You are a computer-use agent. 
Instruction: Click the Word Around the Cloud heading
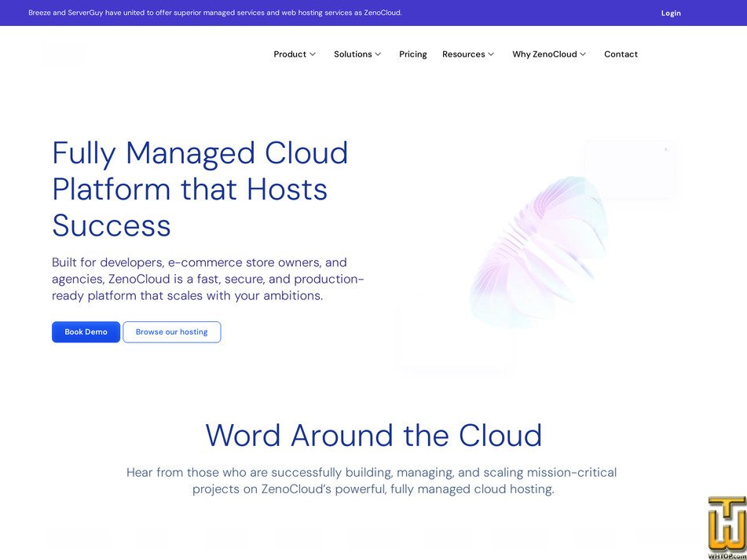374,435
